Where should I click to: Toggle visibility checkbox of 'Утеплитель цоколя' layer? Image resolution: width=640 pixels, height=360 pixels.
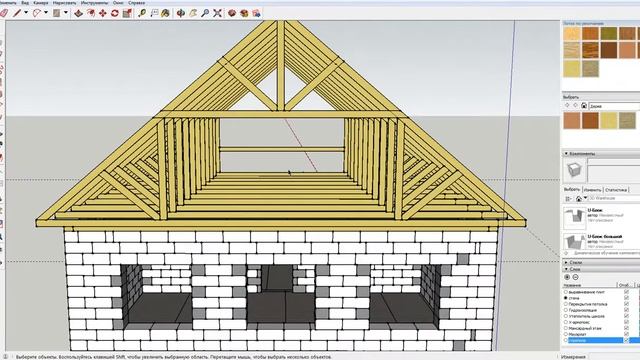click(x=626, y=316)
